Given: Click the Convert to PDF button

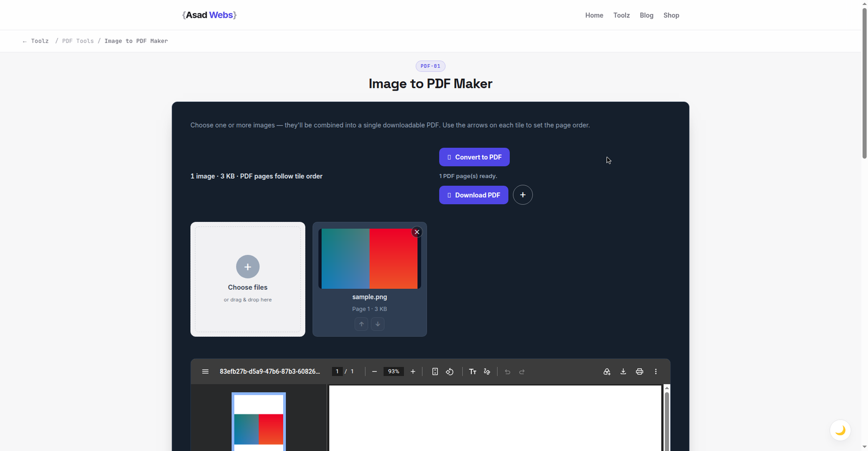Looking at the screenshot, I should [x=474, y=157].
